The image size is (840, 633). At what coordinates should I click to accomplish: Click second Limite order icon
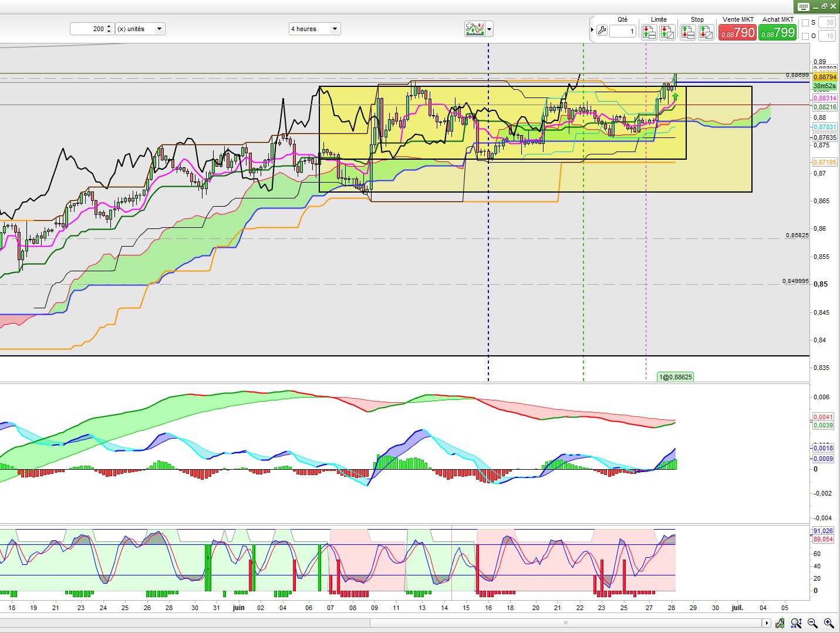[x=667, y=32]
